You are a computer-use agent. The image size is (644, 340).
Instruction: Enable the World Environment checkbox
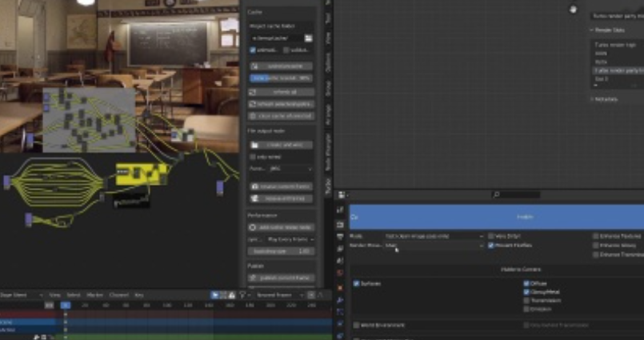(356, 325)
